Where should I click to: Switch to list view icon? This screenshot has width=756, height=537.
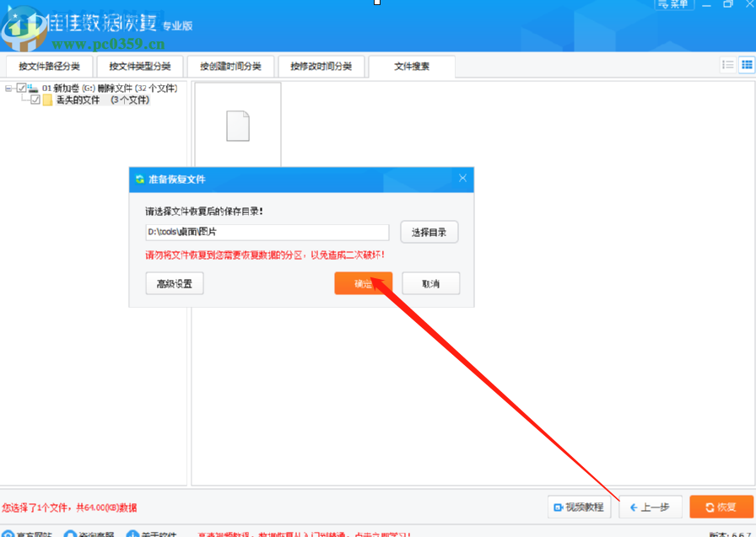[x=727, y=65]
